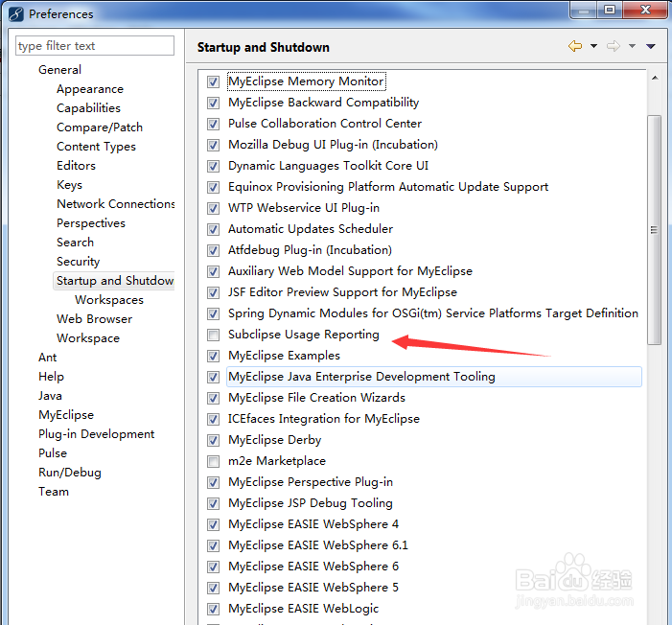The width and height of the screenshot is (672, 625).
Task: Uncheck MyEclipse Backward Compatibility checkbox
Action: (213, 103)
